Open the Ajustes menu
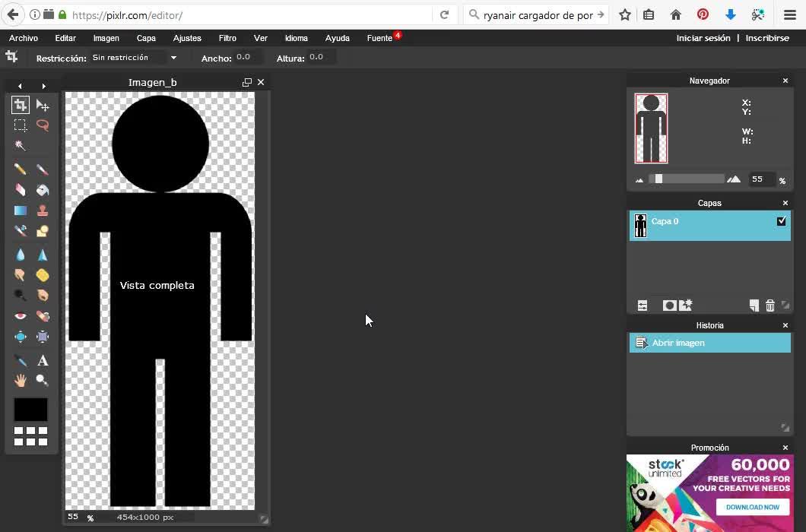Viewport: 806px width, 532px height. (x=187, y=38)
